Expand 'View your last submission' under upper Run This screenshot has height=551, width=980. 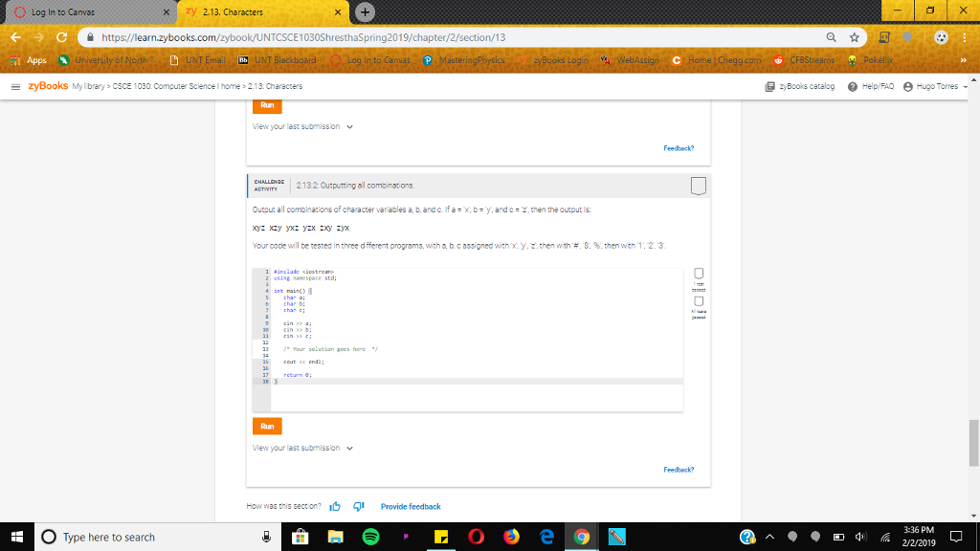[x=302, y=127]
